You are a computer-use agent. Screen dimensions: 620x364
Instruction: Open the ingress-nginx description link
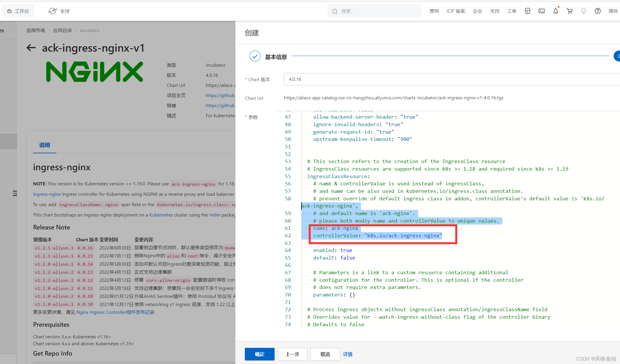tap(47, 194)
